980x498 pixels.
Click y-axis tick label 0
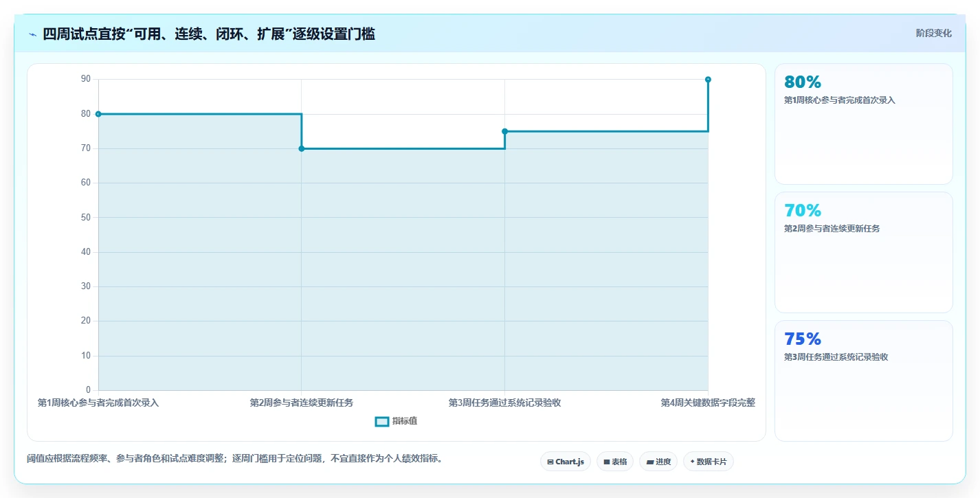click(89, 390)
